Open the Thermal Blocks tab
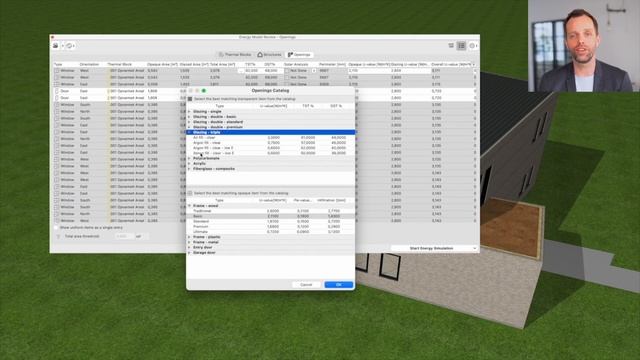The height and width of the screenshot is (360, 640). click(235, 55)
